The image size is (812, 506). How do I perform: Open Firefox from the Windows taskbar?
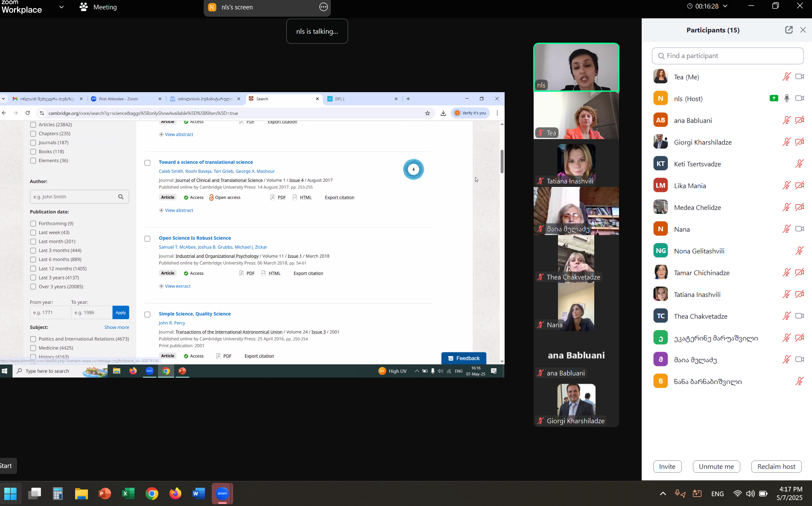click(175, 494)
